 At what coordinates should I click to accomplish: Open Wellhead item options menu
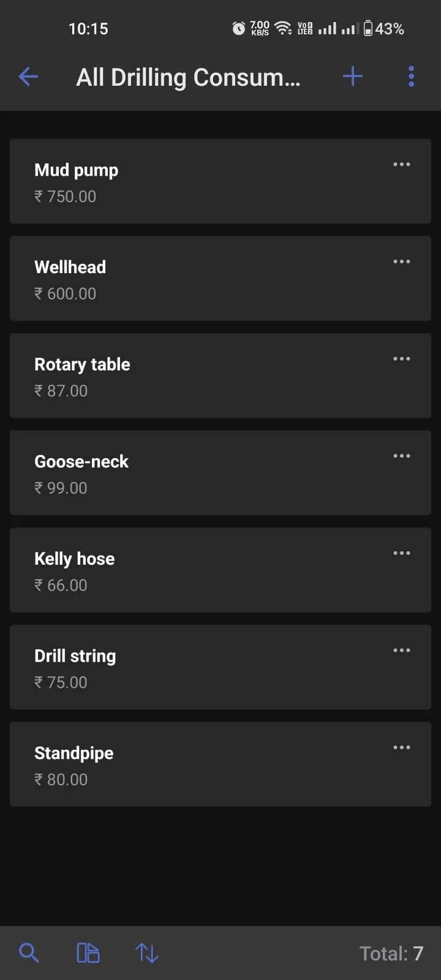point(402,262)
